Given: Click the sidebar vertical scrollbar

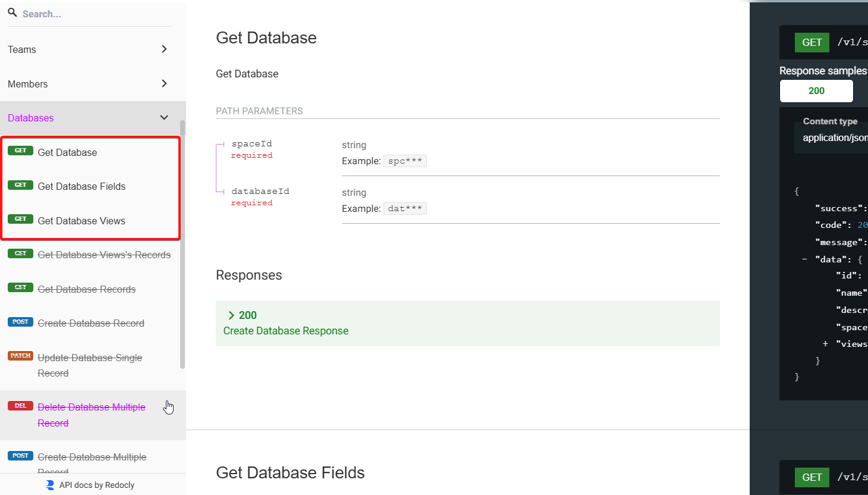Looking at the screenshot, I should coord(183,244).
